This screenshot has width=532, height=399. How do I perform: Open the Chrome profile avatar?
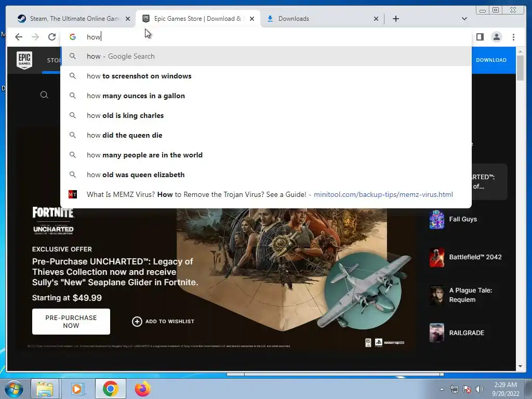coord(496,37)
